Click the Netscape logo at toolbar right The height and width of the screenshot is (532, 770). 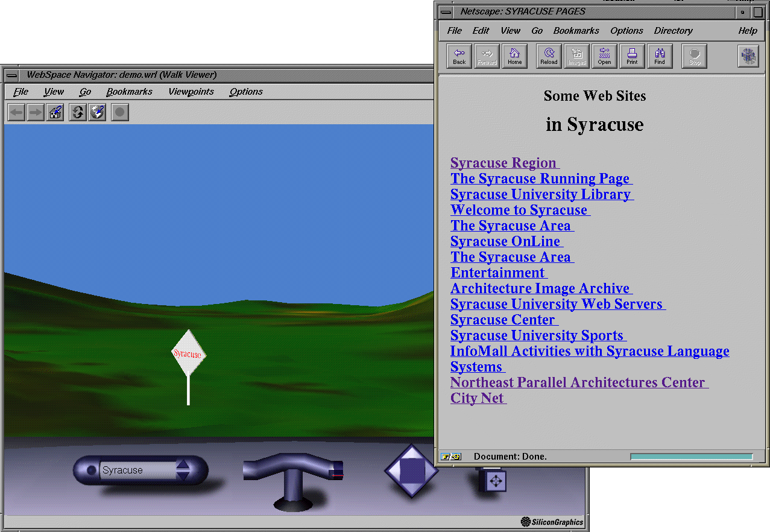(748, 56)
